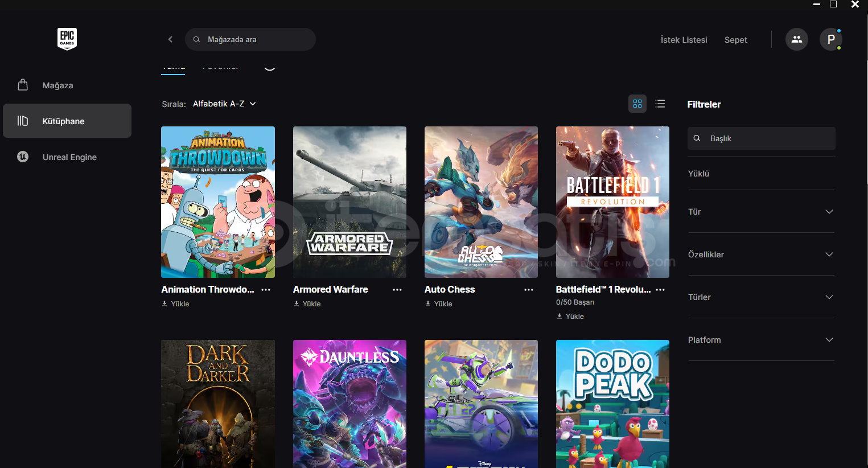Open Sepet cart
This screenshot has width=868, height=468.
click(x=735, y=40)
